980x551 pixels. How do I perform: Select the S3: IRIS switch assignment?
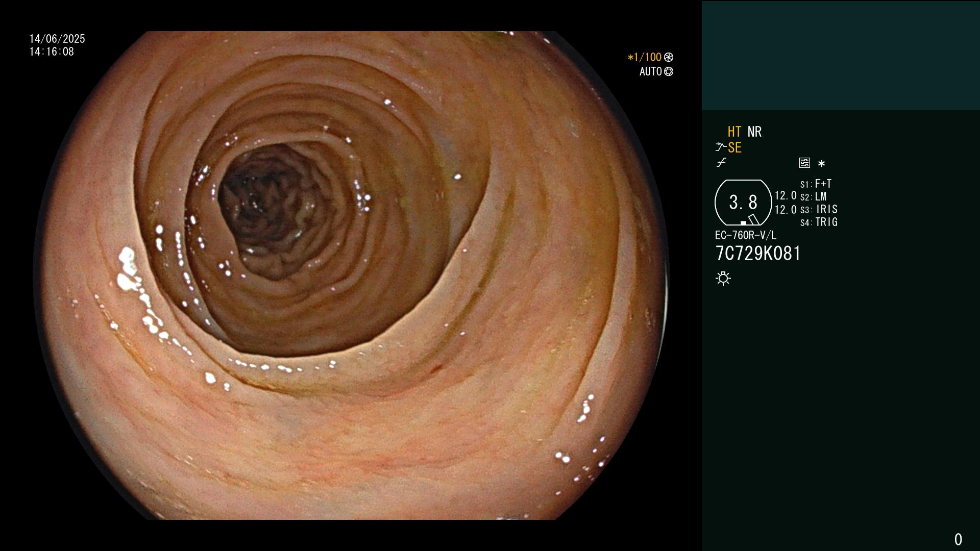(819, 209)
